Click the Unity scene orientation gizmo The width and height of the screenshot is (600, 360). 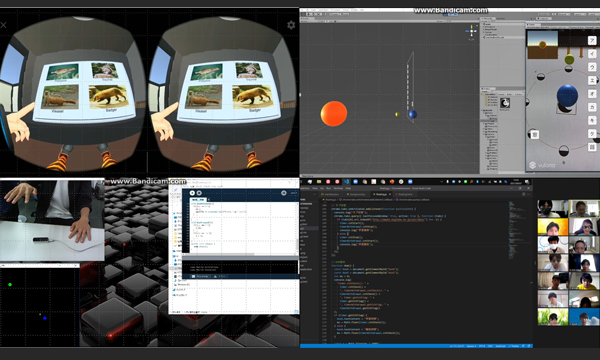pos(471,31)
